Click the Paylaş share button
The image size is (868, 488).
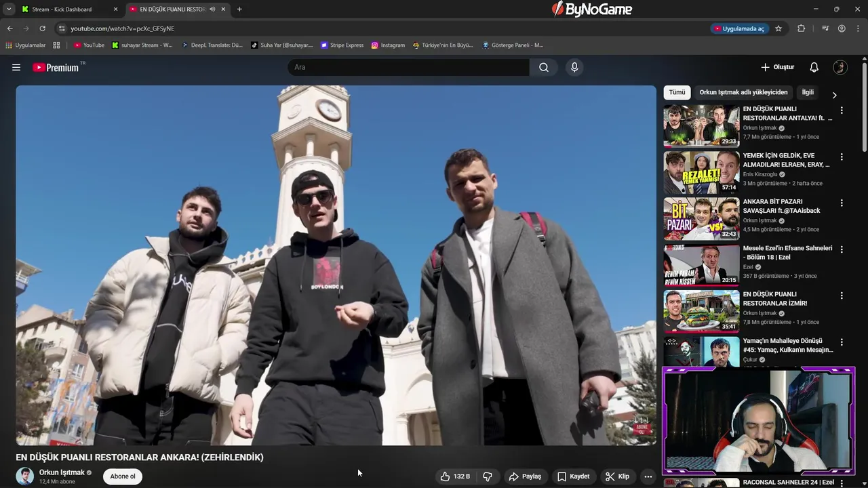525,476
